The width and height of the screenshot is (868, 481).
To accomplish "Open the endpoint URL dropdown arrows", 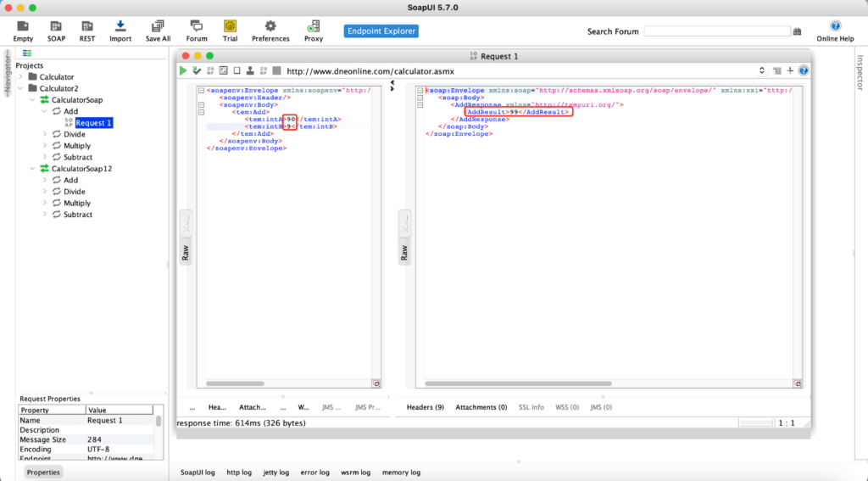I will (x=762, y=71).
